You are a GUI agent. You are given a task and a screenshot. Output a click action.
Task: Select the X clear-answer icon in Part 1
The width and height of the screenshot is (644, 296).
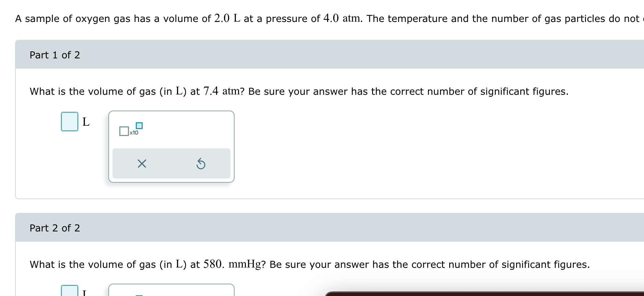pyautogui.click(x=142, y=164)
